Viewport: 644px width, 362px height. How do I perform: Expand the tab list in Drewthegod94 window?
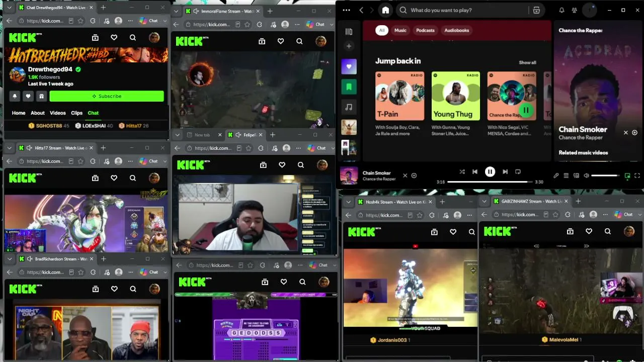9,8
